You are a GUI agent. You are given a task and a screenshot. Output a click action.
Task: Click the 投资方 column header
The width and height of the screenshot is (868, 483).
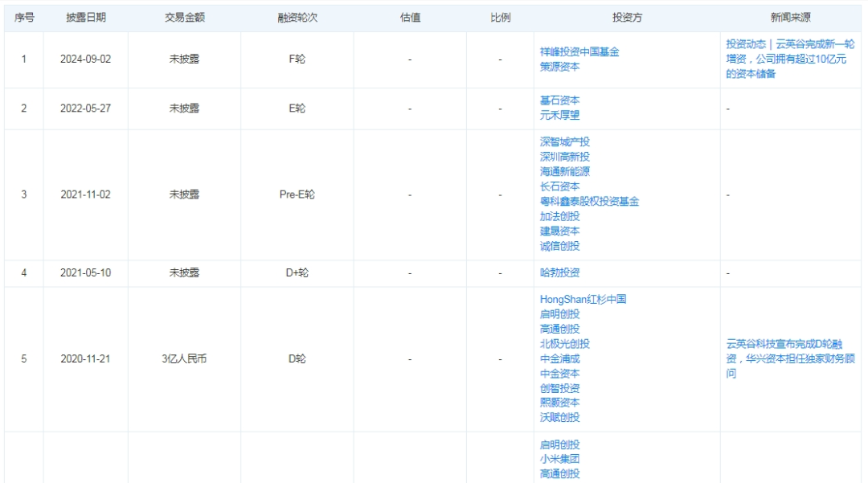pyautogui.click(x=627, y=18)
